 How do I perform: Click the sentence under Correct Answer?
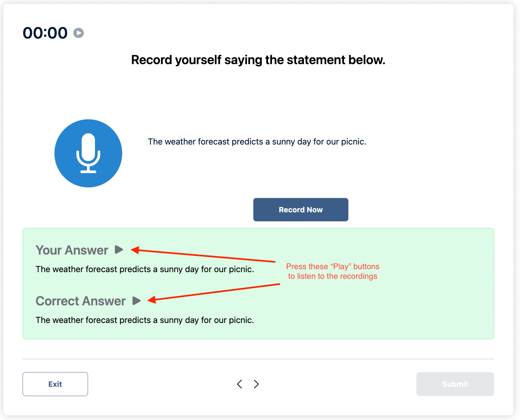145,320
